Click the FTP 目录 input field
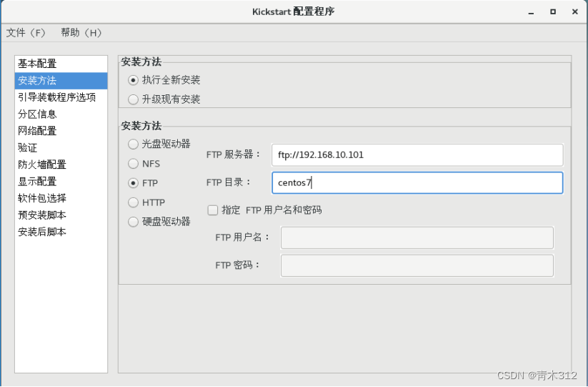Image resolution: width=588 pixels, height=387 pixels. 417,183
